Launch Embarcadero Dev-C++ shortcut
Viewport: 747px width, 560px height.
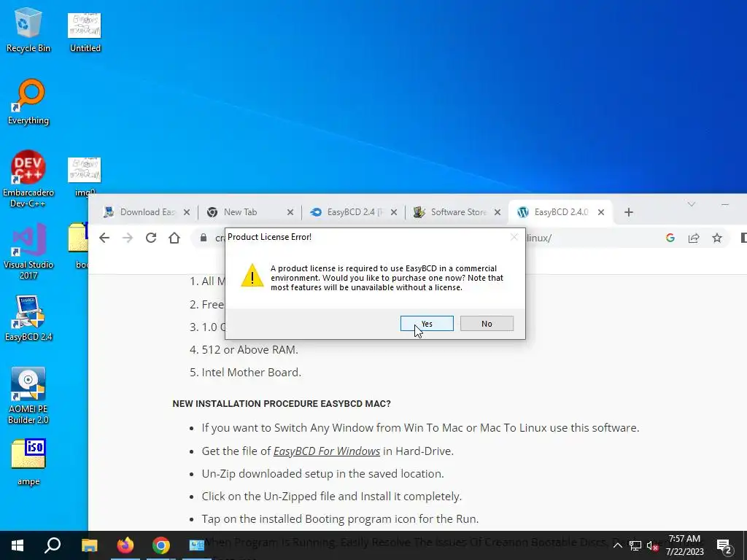pyautogui.click(x=28, y=179)
